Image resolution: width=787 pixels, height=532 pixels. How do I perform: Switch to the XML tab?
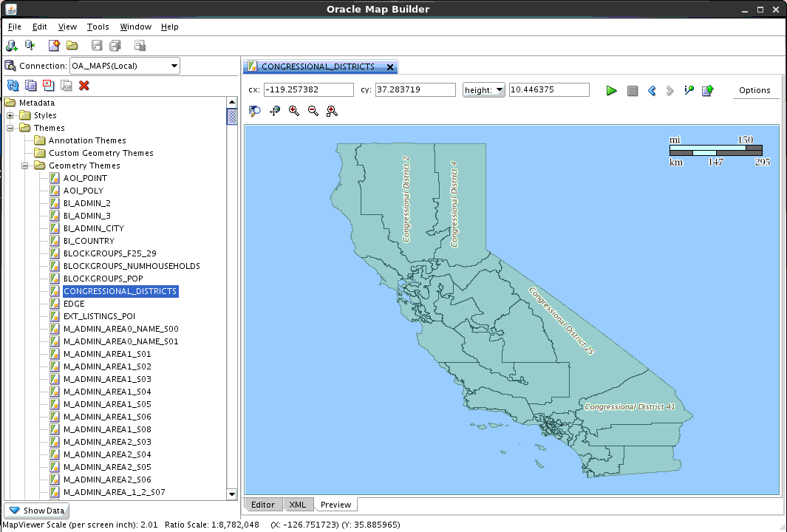pyautogui.click(x=298, y=505)
